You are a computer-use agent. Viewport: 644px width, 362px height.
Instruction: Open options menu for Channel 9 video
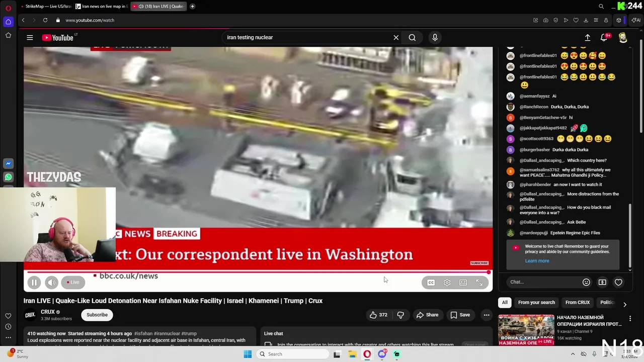pos(630,319)
